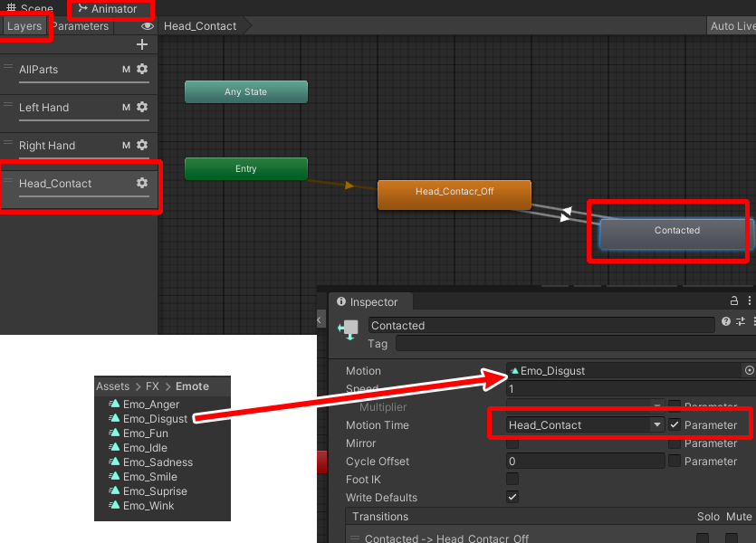756x543 pixels.
Task: Open Inspector help question mark icon
Action: [x=726, y=322]
